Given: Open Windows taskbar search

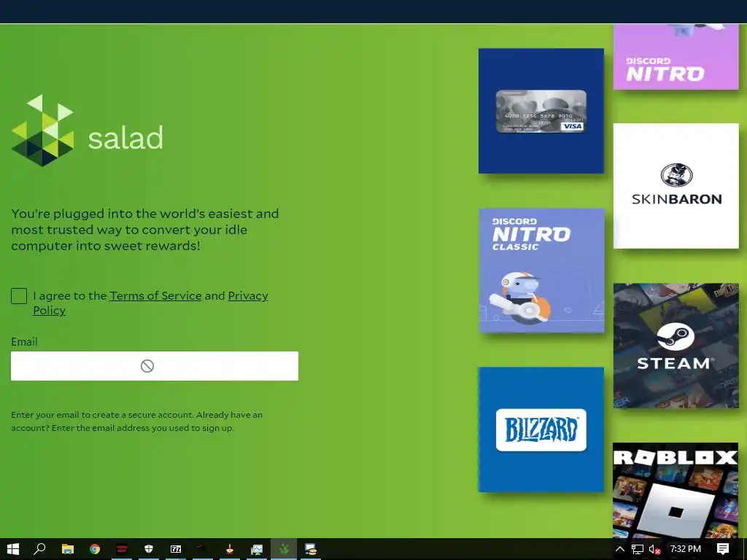Looking at the screenshot, I should pos(39,549).
